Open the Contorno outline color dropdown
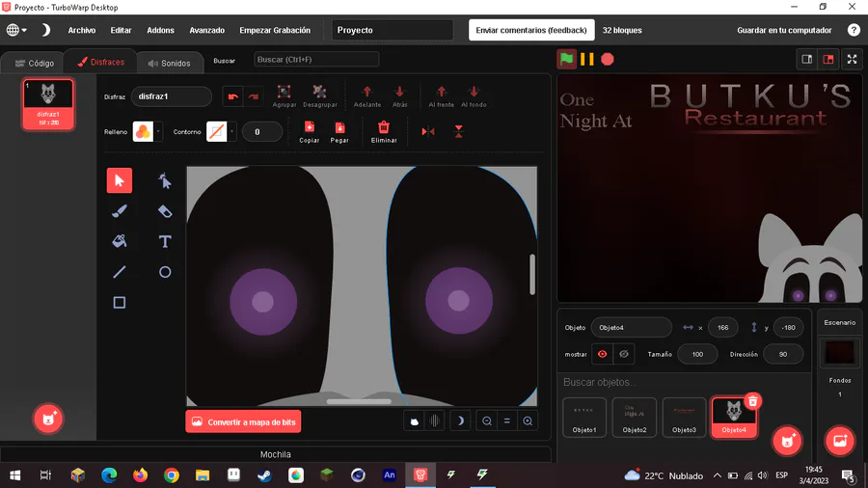The width and height of the screenshot is (868, 488). click(x=231, y=132)
